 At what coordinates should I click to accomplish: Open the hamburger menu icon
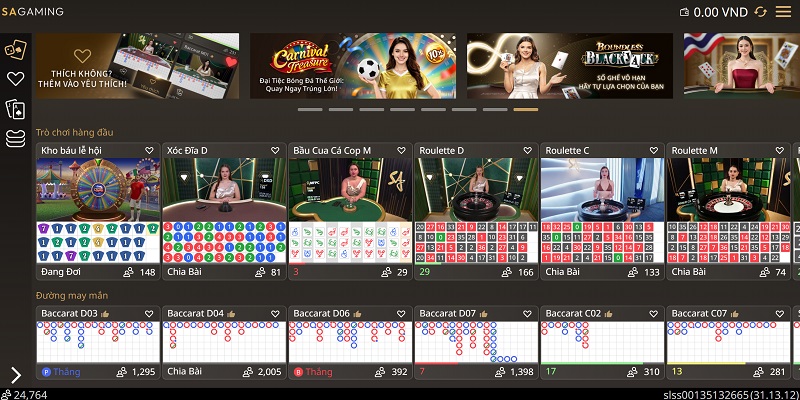click(783, 12)
